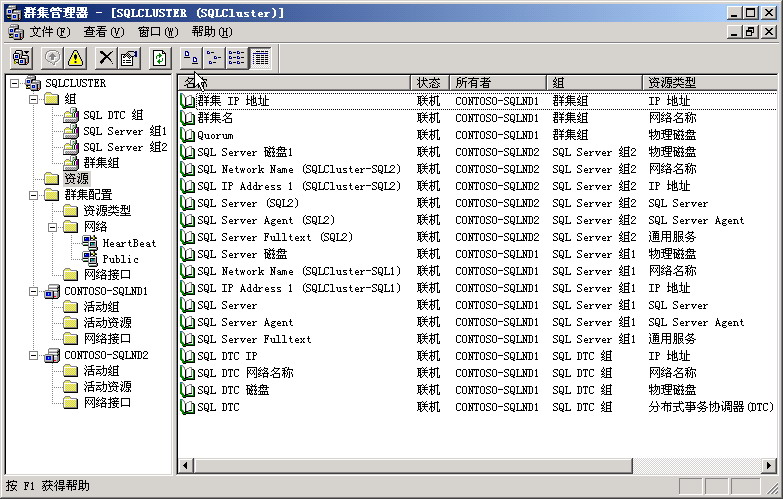Click the SQL Server 组2 group icon in tree
This screenshot has height=499, width=783.
71,147
